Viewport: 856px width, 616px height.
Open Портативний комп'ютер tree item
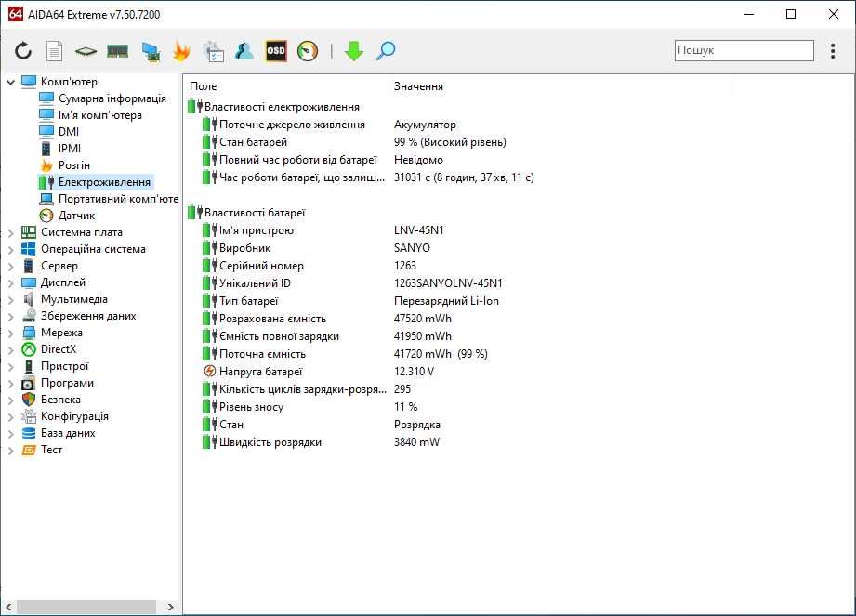pyautogui.click(x=118, y=199)
